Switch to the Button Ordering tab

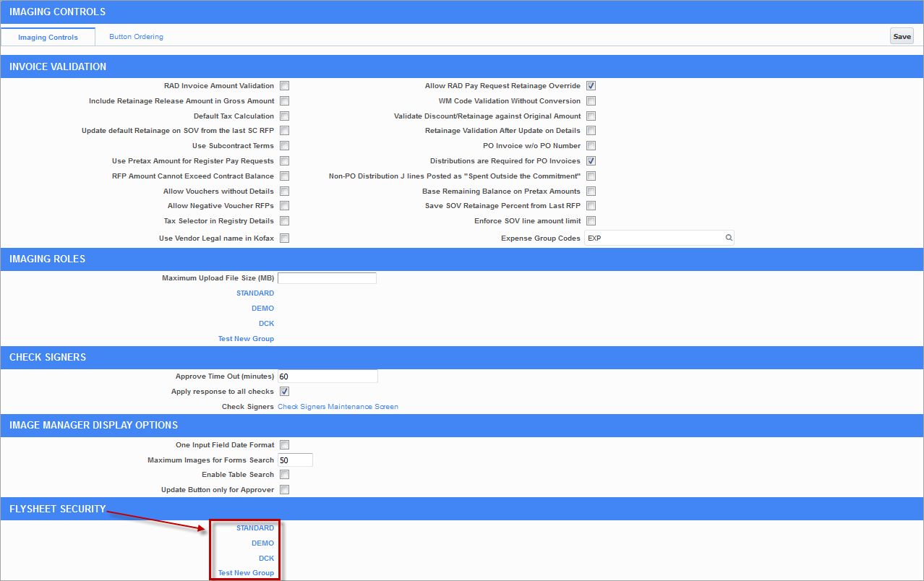tap(137, 37)
